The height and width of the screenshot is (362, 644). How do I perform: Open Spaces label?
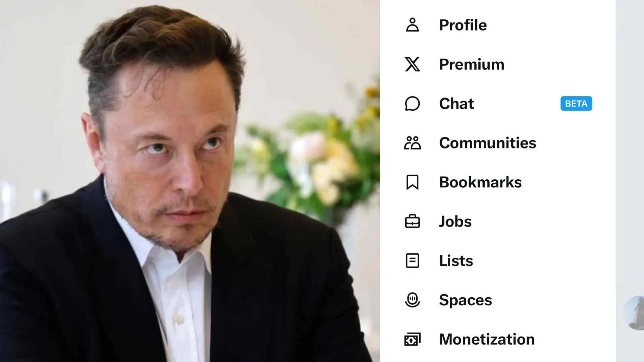pos(466,300)
